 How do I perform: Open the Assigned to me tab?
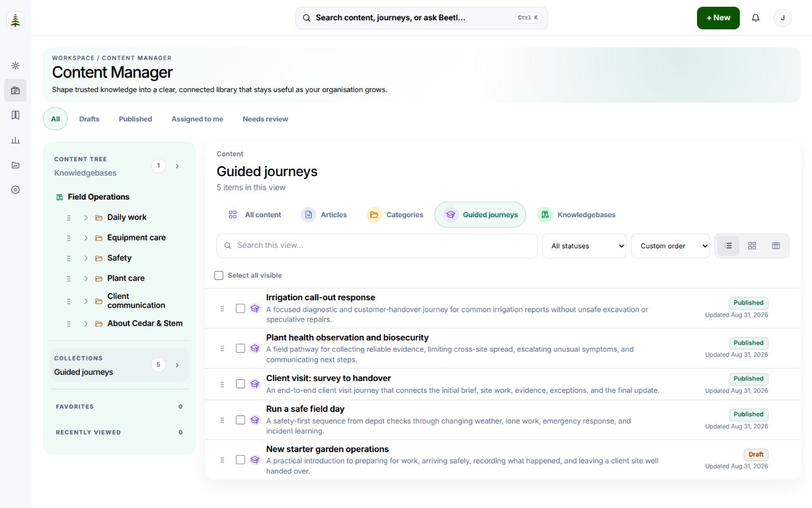pyautogui.click(x=197, y=119)
